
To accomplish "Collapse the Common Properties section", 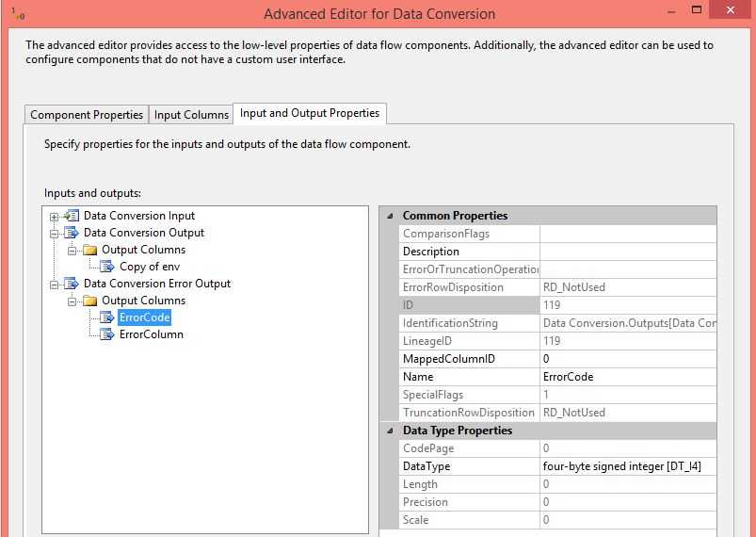I will click(x=390, y=216).
